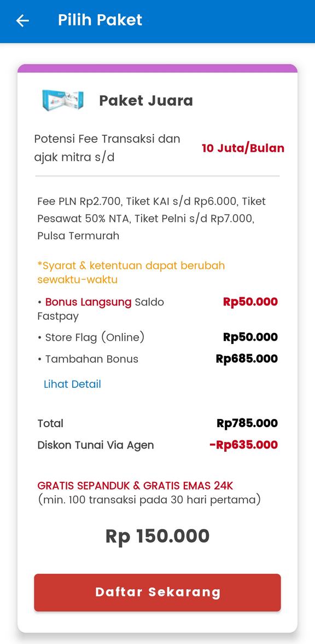Click the Pilih Paket title text

point(100,20)
